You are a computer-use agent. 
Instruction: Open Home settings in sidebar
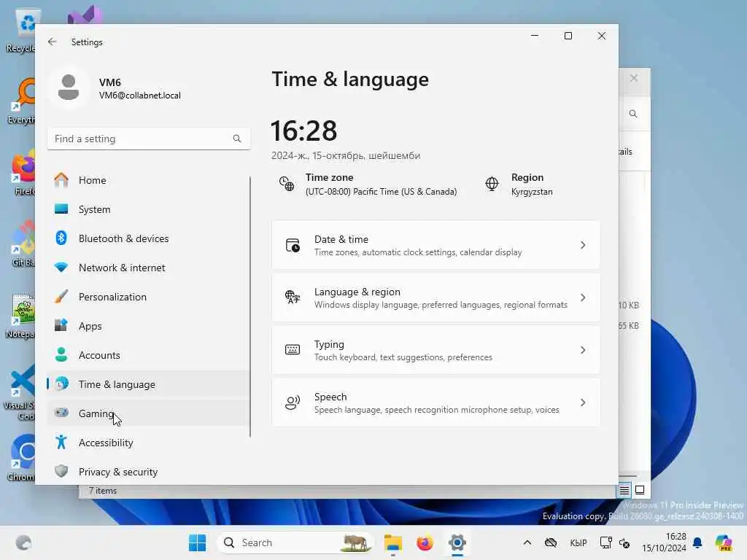click(148, 180)
